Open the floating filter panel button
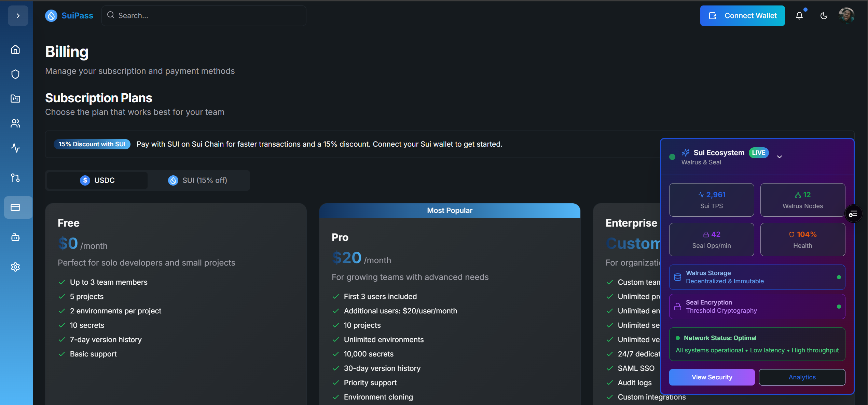The height and width of the screenshot is (405, 868). (853, 214)
